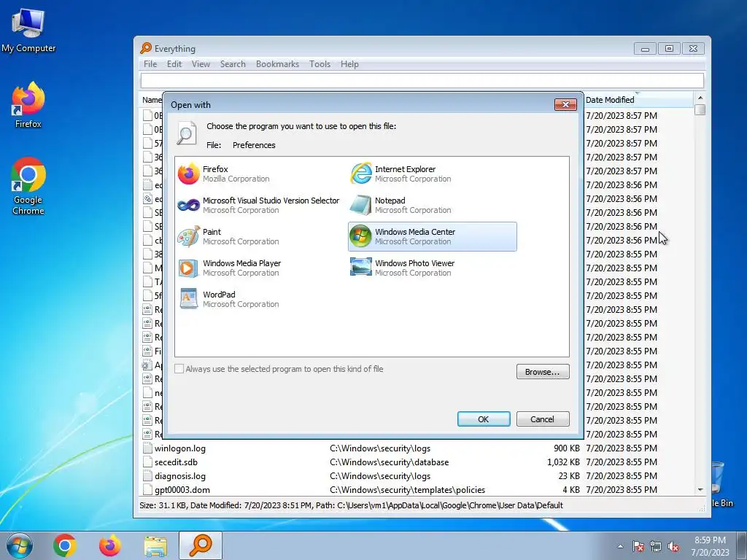Open the Help menu in Everything
The image size is (747, 560).
[349, 64]
